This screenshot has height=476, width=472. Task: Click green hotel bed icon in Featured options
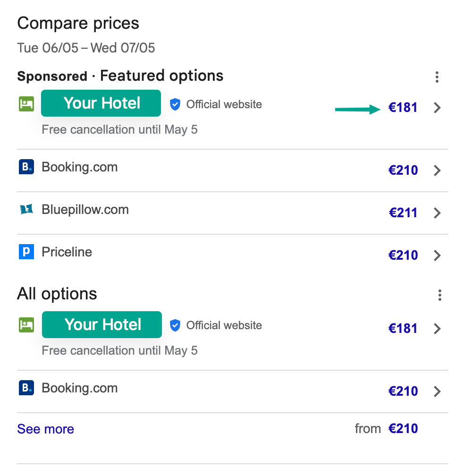point(26,104)
